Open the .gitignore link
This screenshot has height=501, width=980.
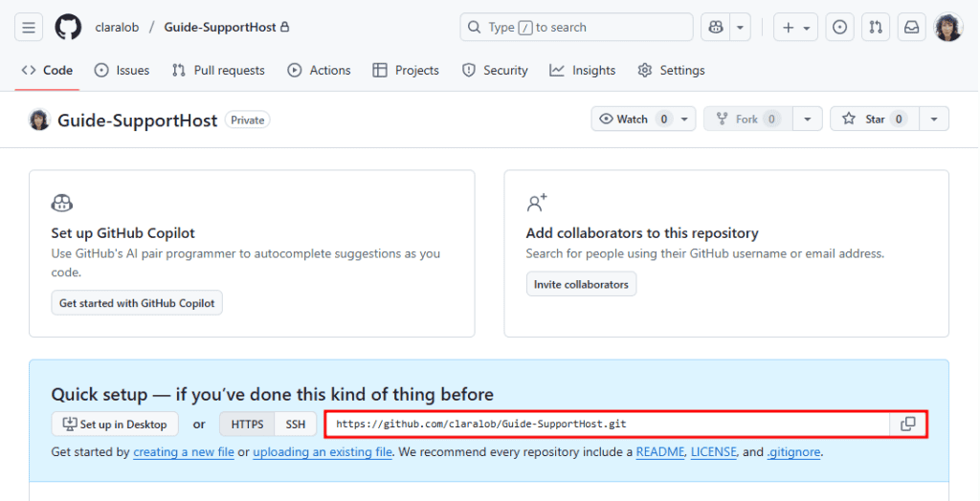coord(793,451)
